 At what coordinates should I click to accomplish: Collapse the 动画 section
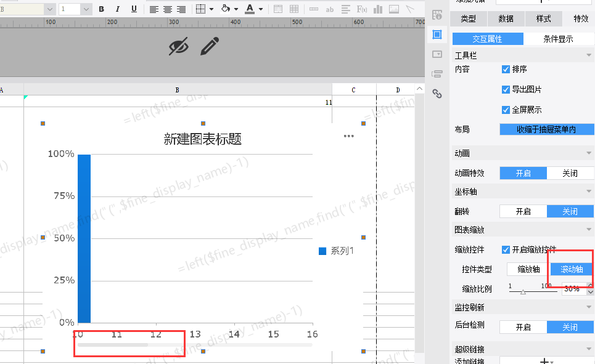click(589, 153)
